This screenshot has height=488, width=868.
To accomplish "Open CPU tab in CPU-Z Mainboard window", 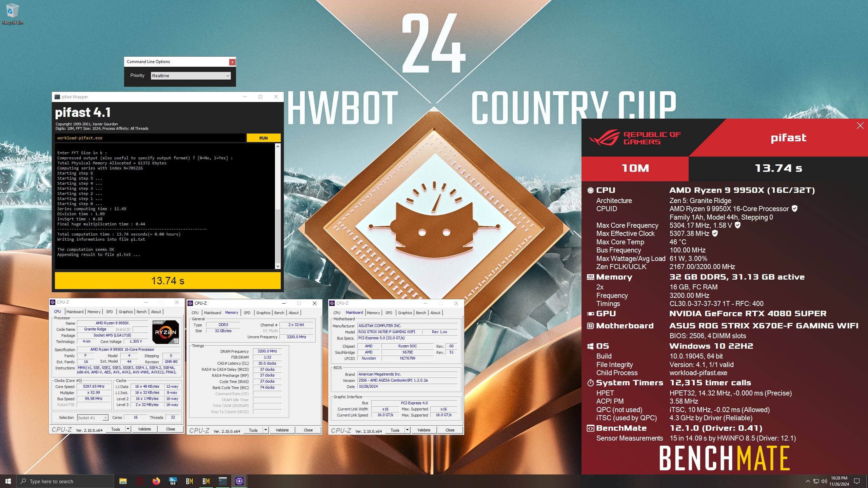I will tap(337, 313).
